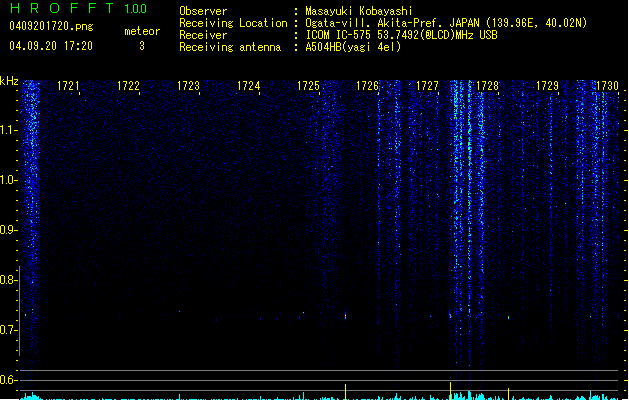The width and height of the screenshot is (629, 400).
Task: Click the 0.8 kHz axis label
Action: (8, 280)
